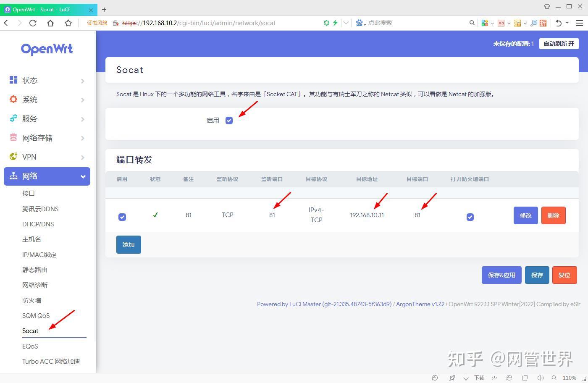Image resolution: width=588 pixels, height=383 pixels.
Task: Open the ArgonTheme v1.72 link in footer
Action: tap(420, 304)
